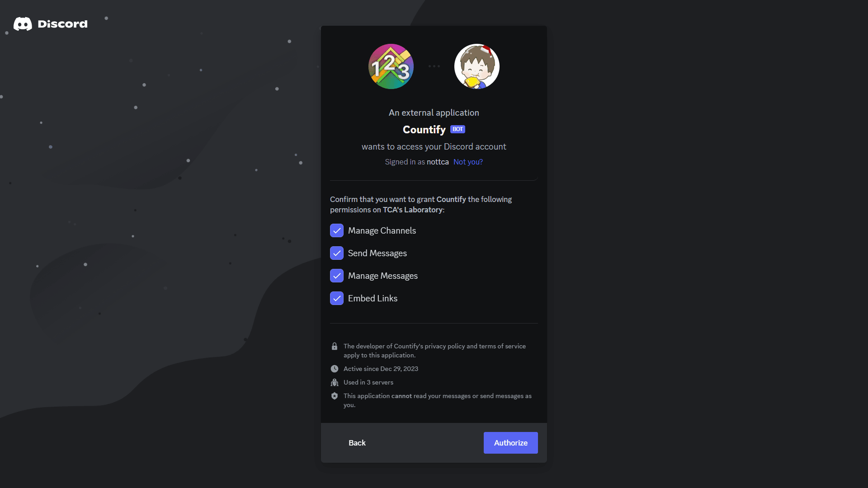Screen dimensions: 868x488
Task: Click the clock icon next to active since
Action: 335,369
